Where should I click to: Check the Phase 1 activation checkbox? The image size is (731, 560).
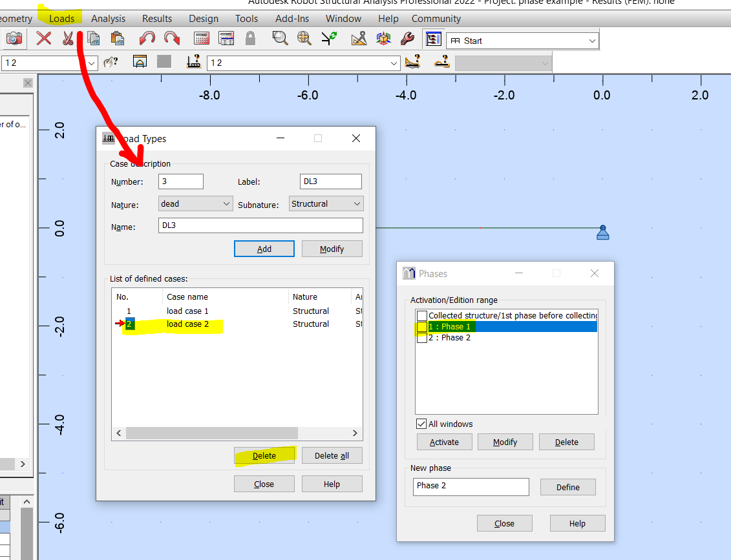[x=421, y=326]
